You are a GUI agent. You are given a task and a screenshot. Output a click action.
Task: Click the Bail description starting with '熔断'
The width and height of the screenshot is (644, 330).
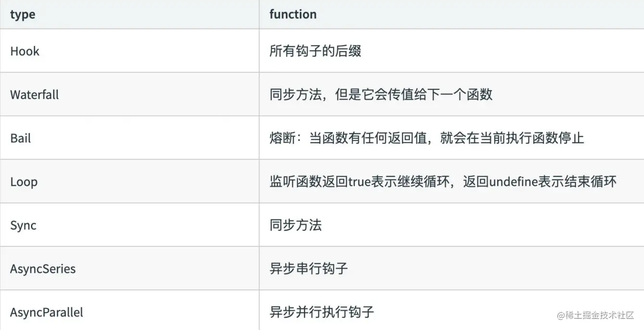426,138
